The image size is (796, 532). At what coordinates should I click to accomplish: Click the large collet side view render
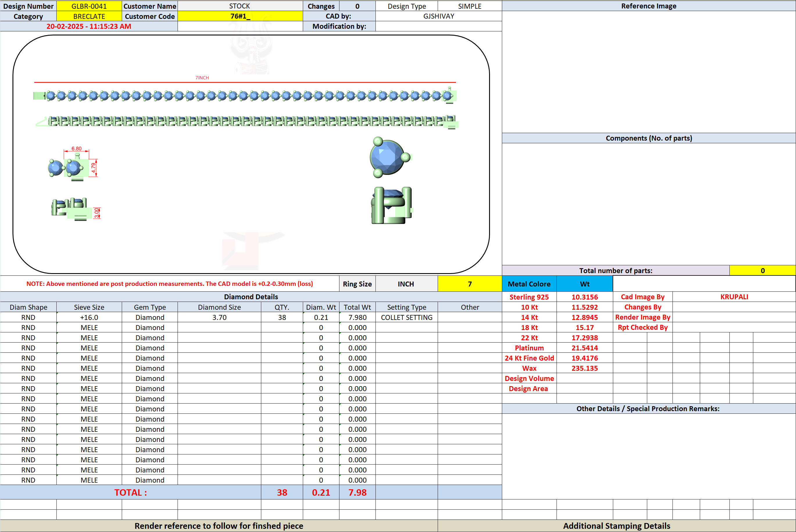[392, 205]
